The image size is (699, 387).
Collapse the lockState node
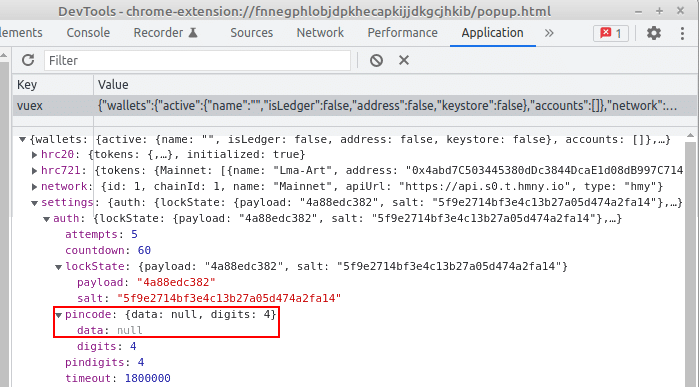click(58, 267)
